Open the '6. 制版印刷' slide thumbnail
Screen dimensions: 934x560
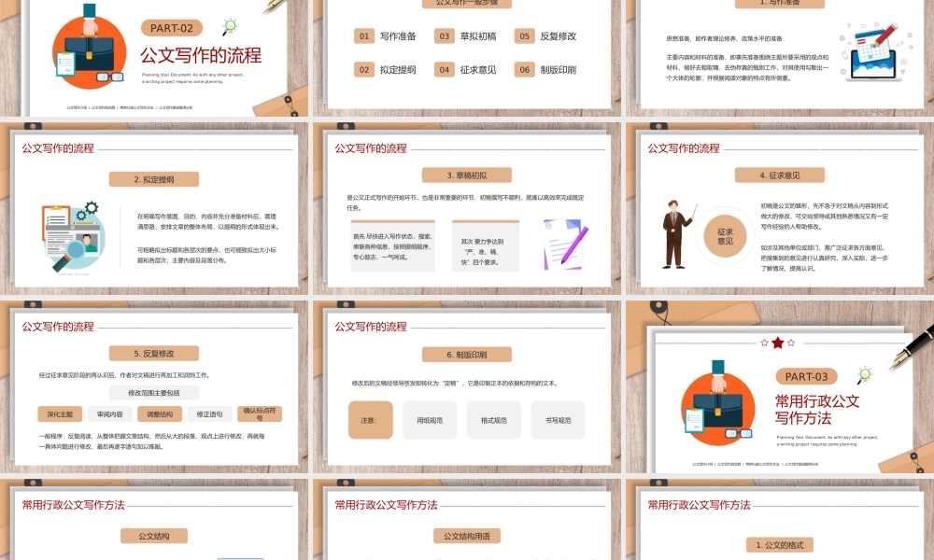click(467, 386)
